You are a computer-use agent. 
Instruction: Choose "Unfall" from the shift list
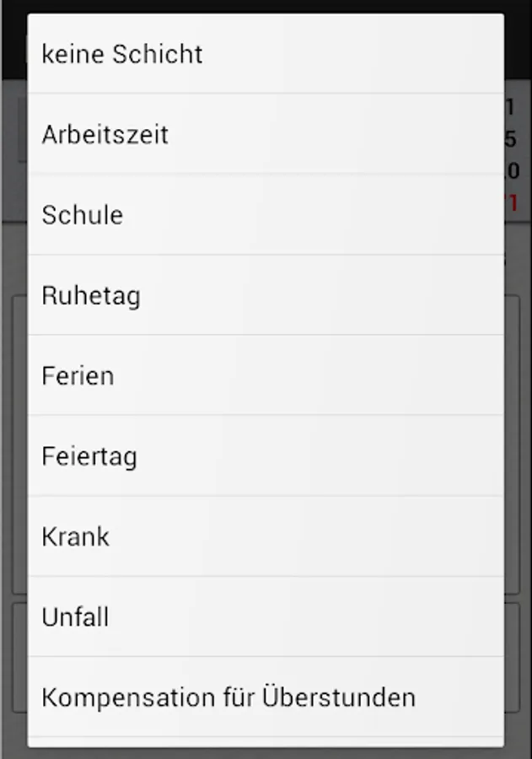(266, 616)
